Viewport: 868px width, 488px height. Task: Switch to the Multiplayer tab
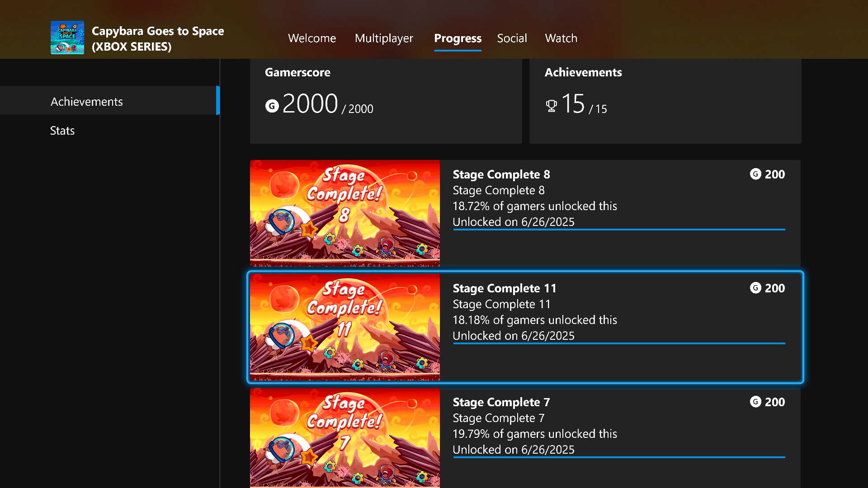coord(383,38)
